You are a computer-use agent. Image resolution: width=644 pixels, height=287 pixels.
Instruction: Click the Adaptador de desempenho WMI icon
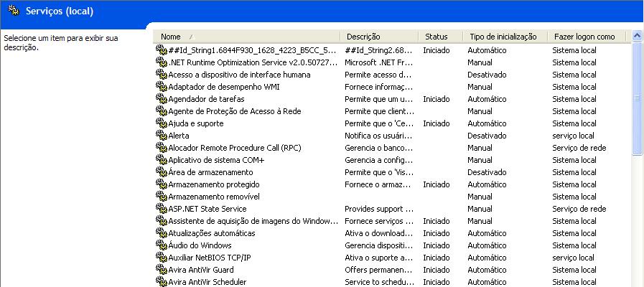click(162, 87)
